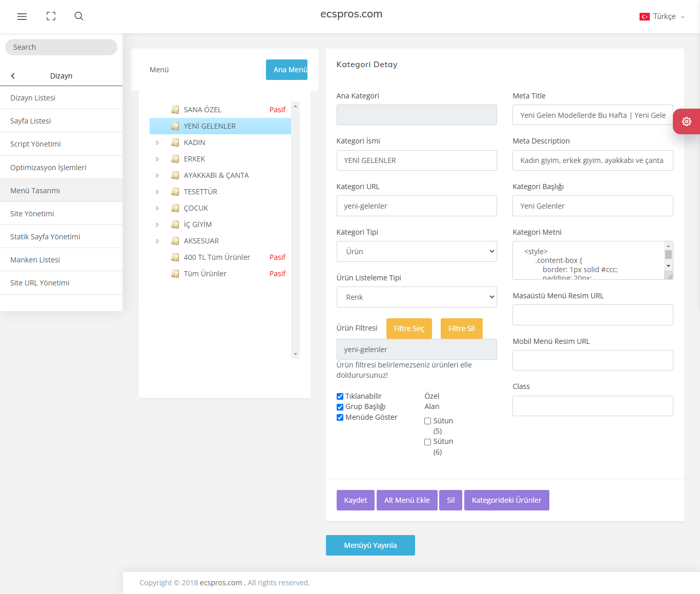This screenshot has height=594, width=700.
Task: Click the Turkish flag language icon
Action: pos(645,17)
